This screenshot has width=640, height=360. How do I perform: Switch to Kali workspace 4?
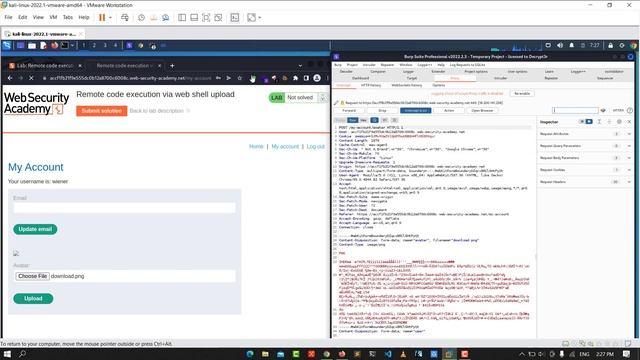click(116, 45)
